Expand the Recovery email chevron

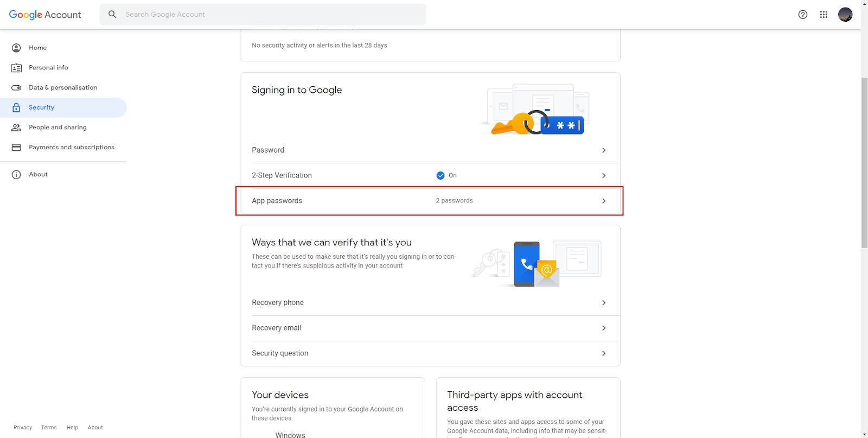(604, 328)
